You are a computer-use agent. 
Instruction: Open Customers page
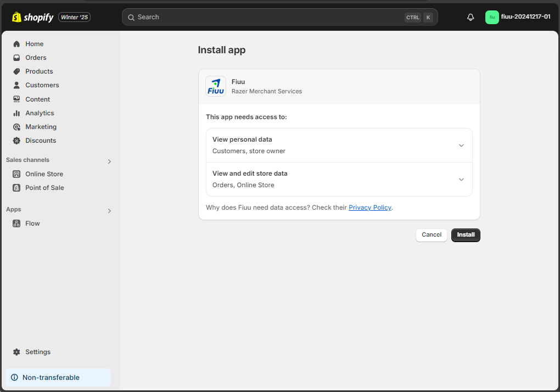coord(42,85)
